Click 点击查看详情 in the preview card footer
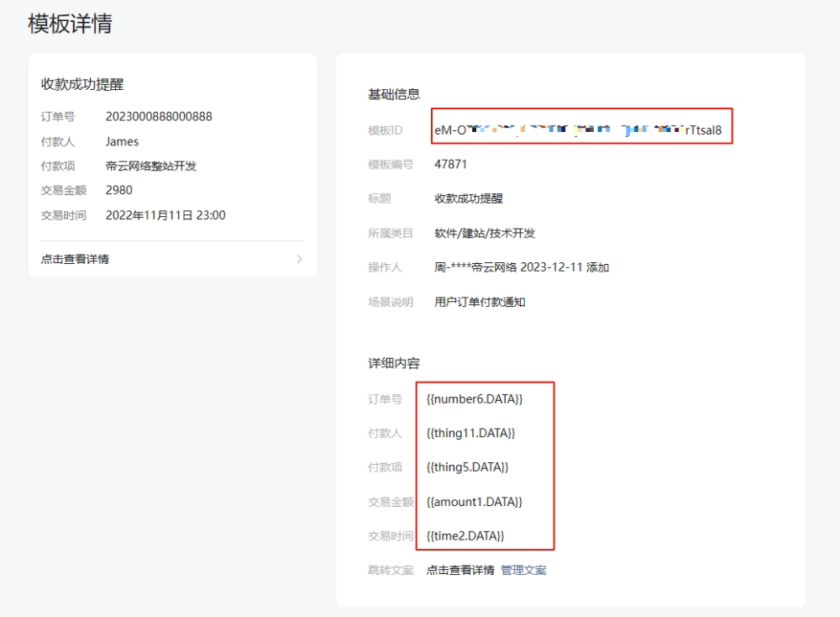The image size is (840, 617). (x=75, y=259)
